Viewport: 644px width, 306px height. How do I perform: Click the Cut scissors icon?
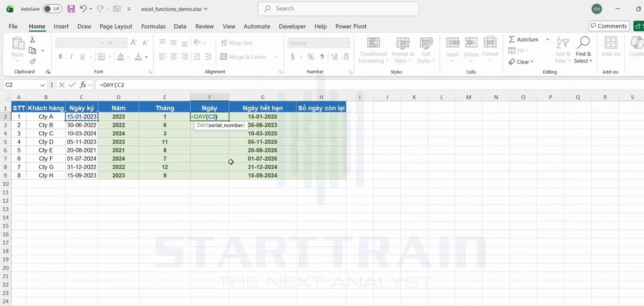pyautogui.click(x=33, y=40)
